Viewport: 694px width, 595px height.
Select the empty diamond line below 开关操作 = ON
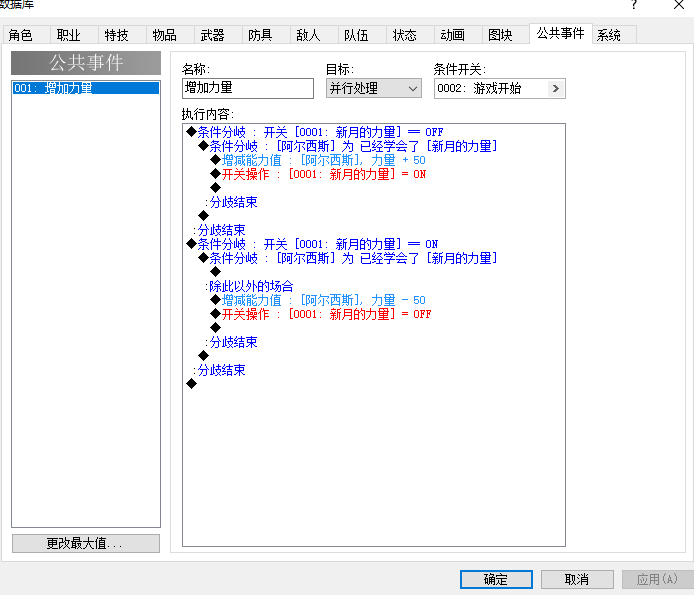click(x=216, y=188)
